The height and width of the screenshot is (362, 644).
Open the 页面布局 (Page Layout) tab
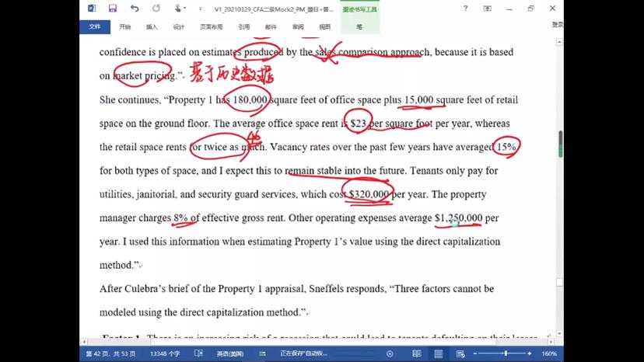(211, 26)
